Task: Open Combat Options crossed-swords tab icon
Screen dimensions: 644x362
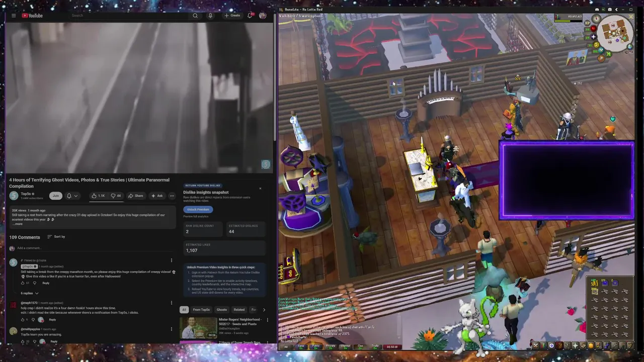Action: coord(535,345)
